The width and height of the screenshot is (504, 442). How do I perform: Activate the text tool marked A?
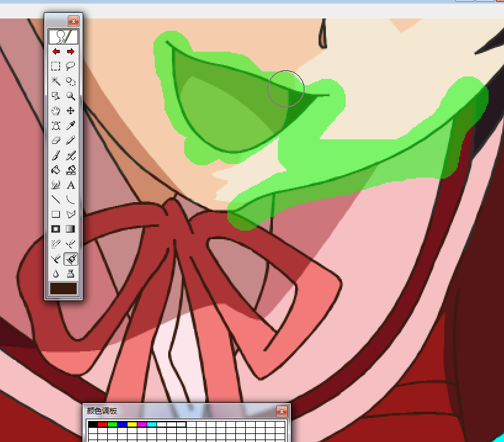[x=71, y=184]
